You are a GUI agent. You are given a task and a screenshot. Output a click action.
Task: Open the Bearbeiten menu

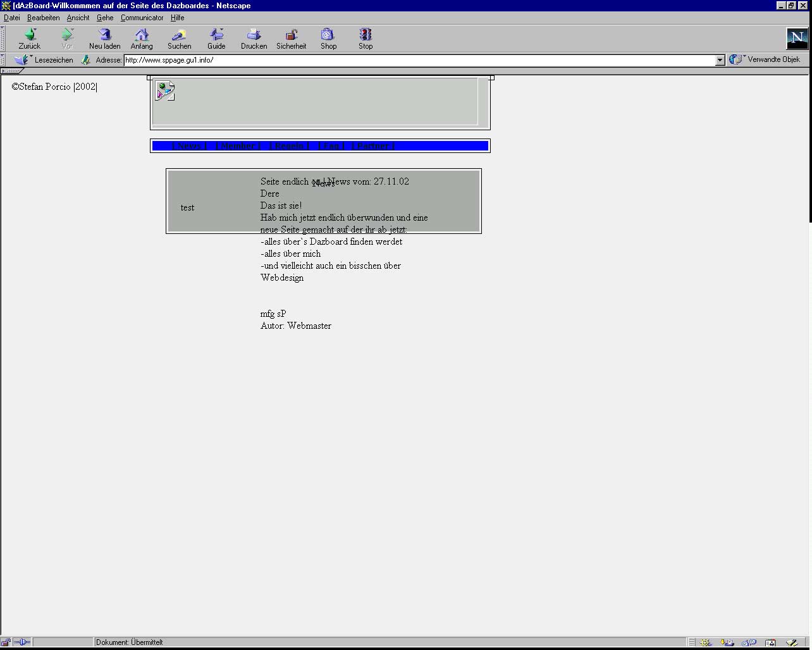[x=43, y=18]
